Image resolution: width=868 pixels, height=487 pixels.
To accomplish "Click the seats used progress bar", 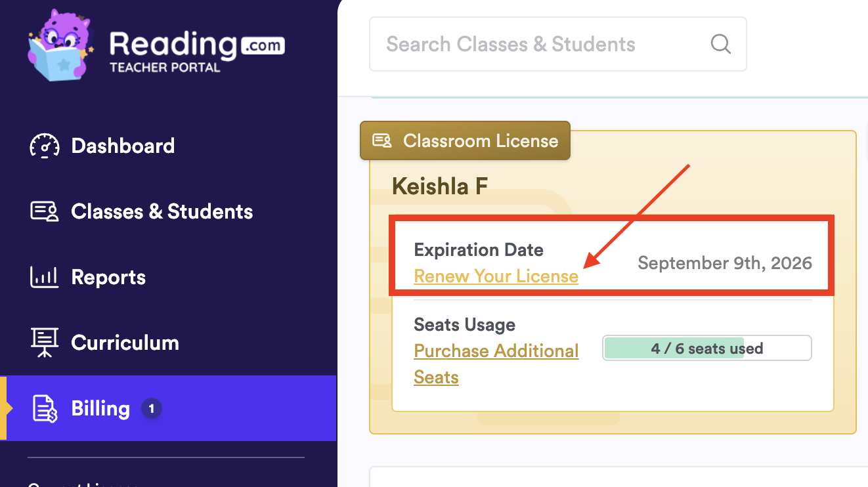I will [706, 349].
